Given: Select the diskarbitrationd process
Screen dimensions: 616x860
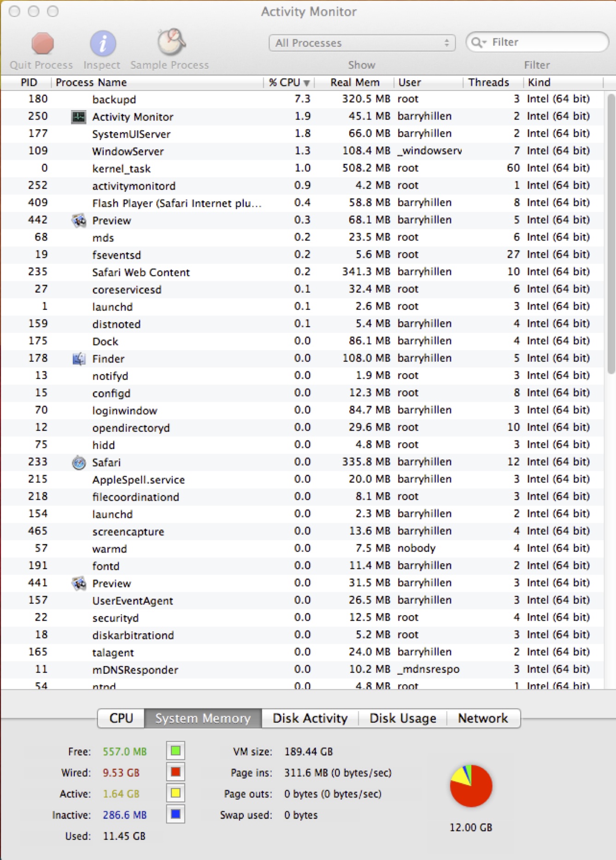Looking at the screenshot, I should pos(302,635).
